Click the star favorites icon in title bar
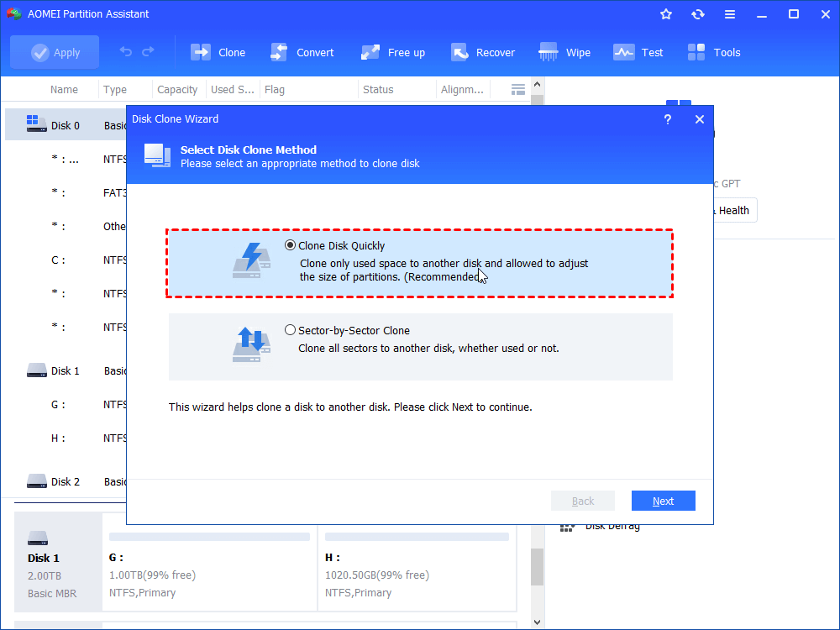This screenshot has width=840, height=630. (x=666, y=14)
